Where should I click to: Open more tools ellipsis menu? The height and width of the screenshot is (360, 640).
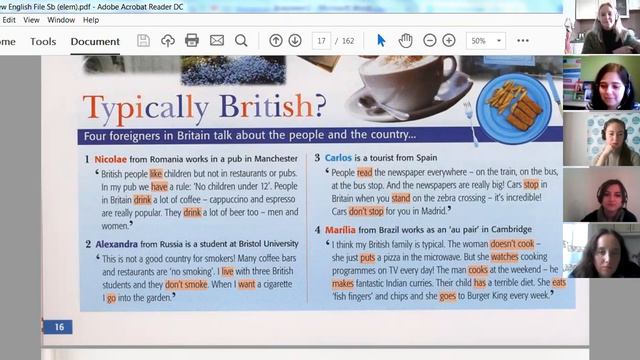pyautogui.click(x=523, y=40)
